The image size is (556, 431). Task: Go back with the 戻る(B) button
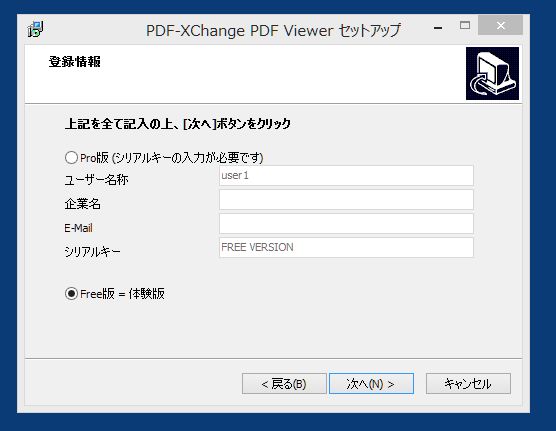(284, 383)
